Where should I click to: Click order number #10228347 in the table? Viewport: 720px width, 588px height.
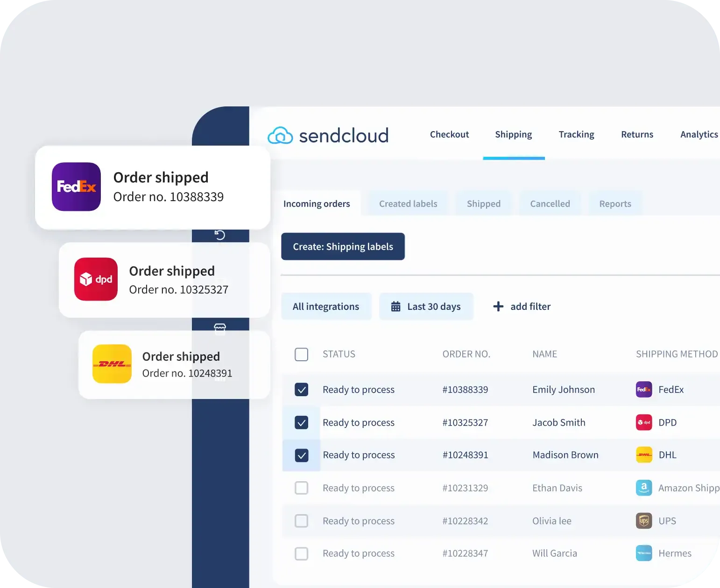coord(465,553)
